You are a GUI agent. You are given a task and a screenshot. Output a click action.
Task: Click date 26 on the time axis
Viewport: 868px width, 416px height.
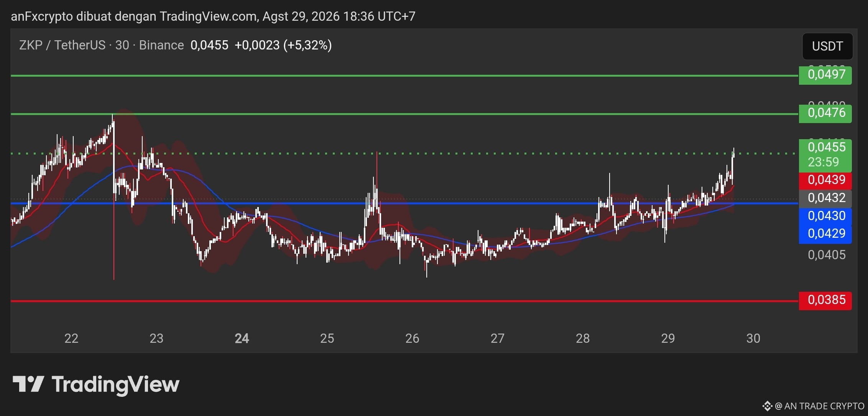pyautogui.click(x=412, y=338)
